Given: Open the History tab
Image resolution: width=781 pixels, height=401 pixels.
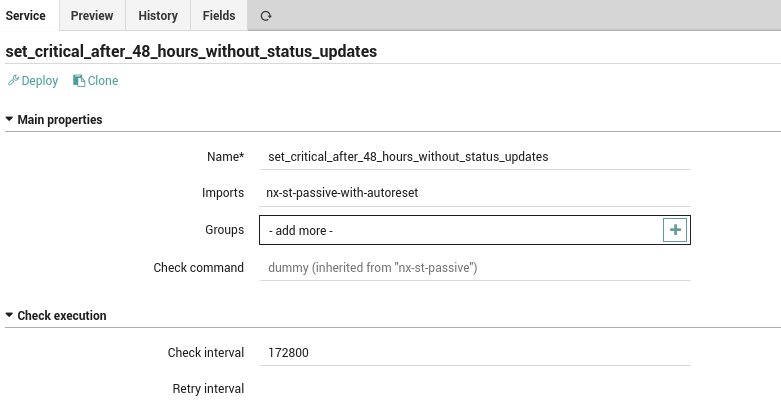Looking at the screenshot, I should coord(158,15).
